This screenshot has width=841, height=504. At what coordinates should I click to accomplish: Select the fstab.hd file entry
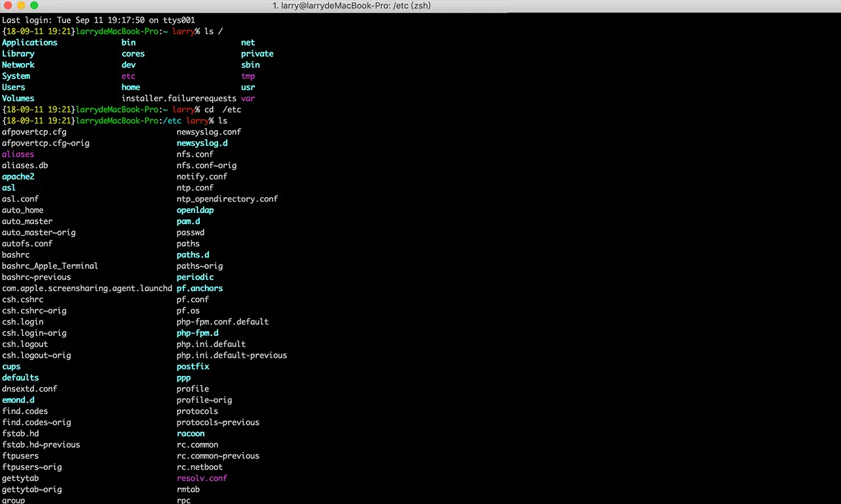(20, 433)
